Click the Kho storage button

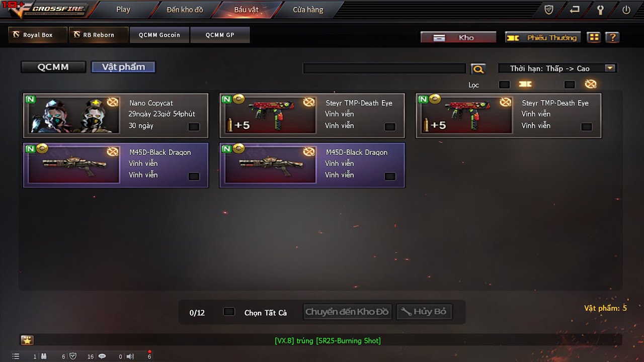(x=458, y=38)
